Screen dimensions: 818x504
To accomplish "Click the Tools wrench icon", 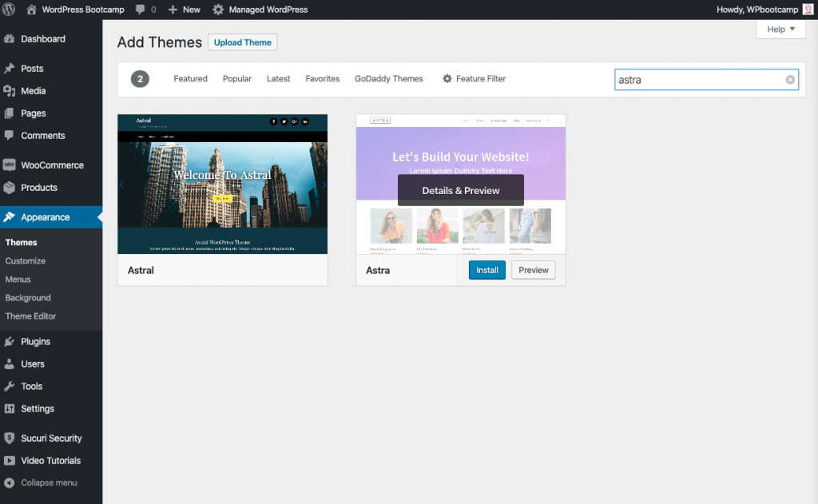I will tap(10, 387).
